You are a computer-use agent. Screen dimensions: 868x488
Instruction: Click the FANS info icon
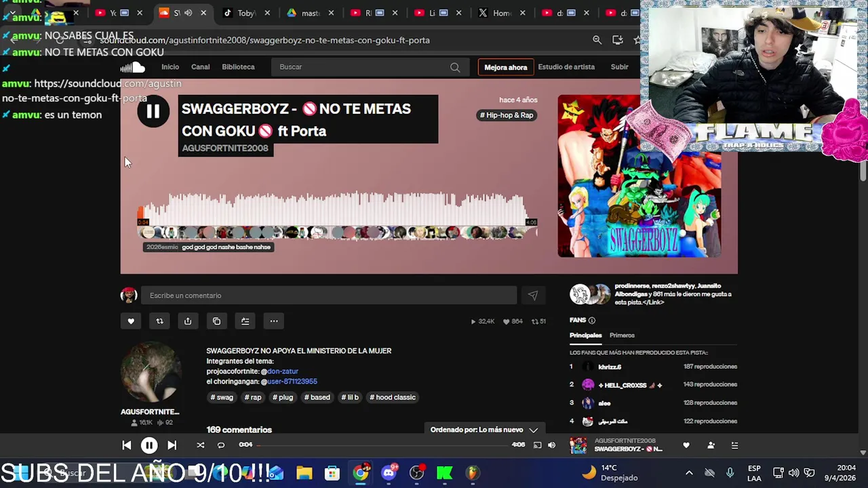click(x=592, y=321)
